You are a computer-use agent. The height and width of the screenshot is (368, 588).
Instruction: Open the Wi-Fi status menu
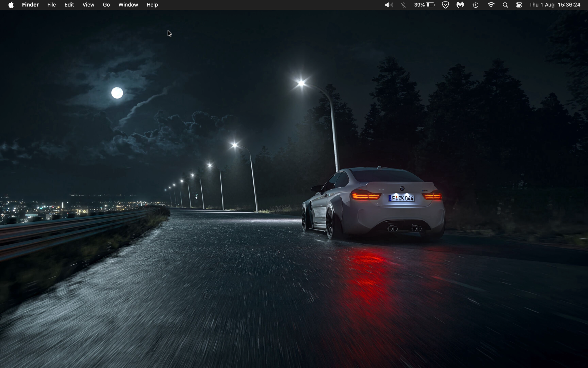pos(491,5)
